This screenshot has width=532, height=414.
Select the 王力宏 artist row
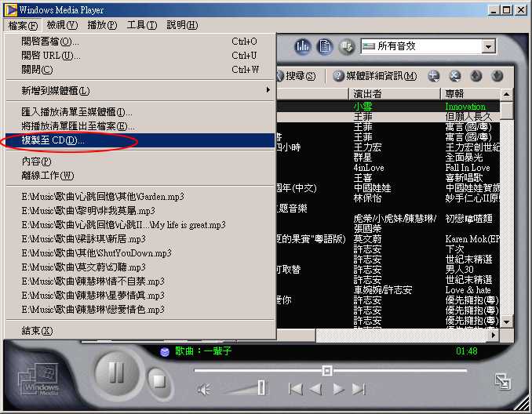tap(388, 147)
